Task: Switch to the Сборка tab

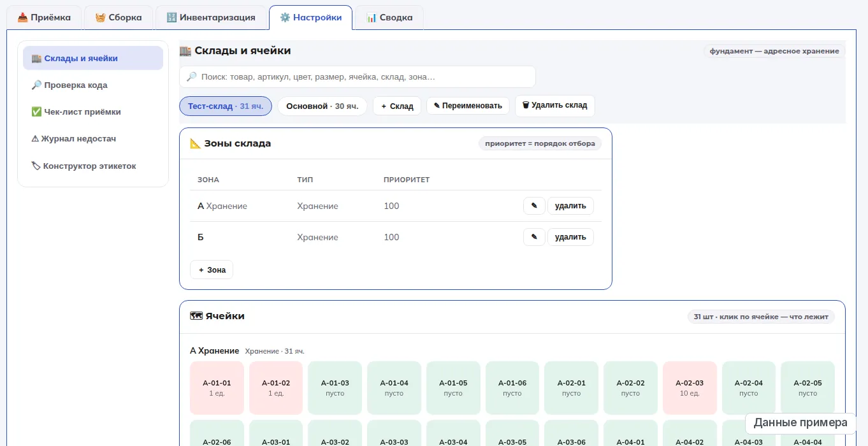Action: (119, 17)
